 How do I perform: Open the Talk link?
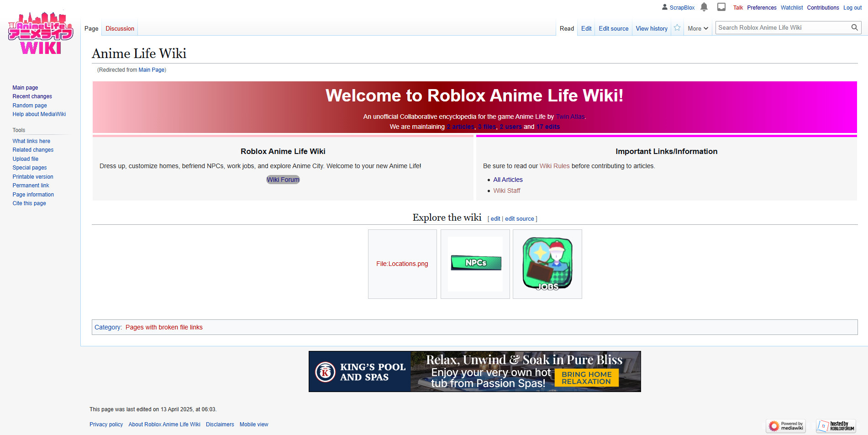click(x=738, y=8)
